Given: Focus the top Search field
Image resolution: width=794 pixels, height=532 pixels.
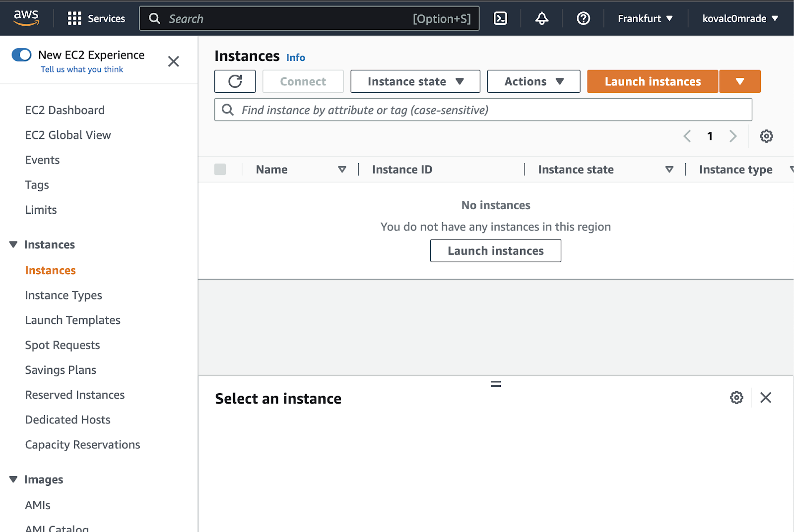Looking at the screenshot, I should (x=309, y=18).
